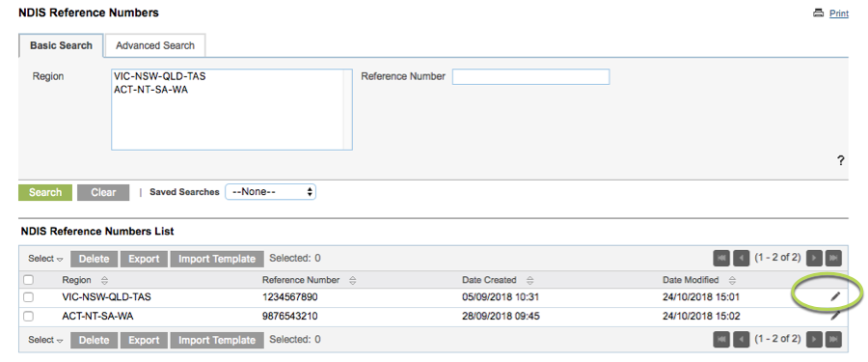This screenshot has height=362, width=868.
Task: Click the green Search button
Action: (x=45, y=192)
